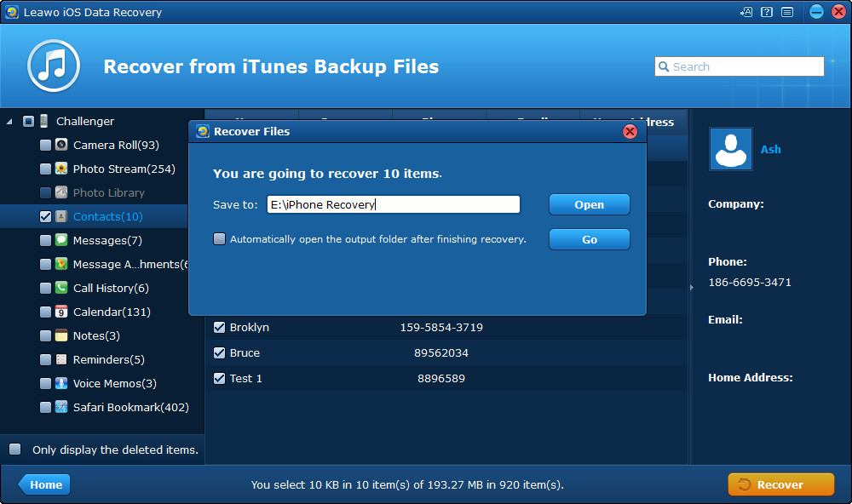Uncheck the Broklyn contact checkbox
The width and height of the screenshot is (852, 504).
tap(219, 327)
